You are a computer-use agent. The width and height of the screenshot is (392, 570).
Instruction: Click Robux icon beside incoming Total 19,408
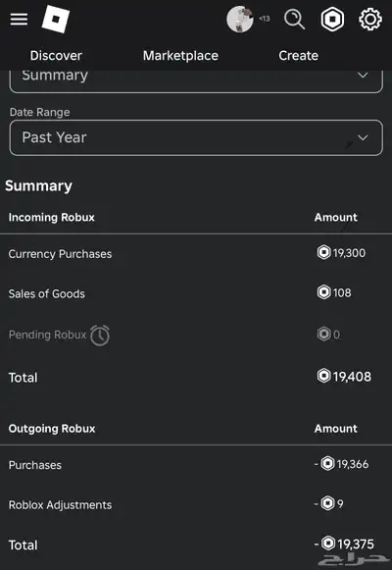click(323, 376)
